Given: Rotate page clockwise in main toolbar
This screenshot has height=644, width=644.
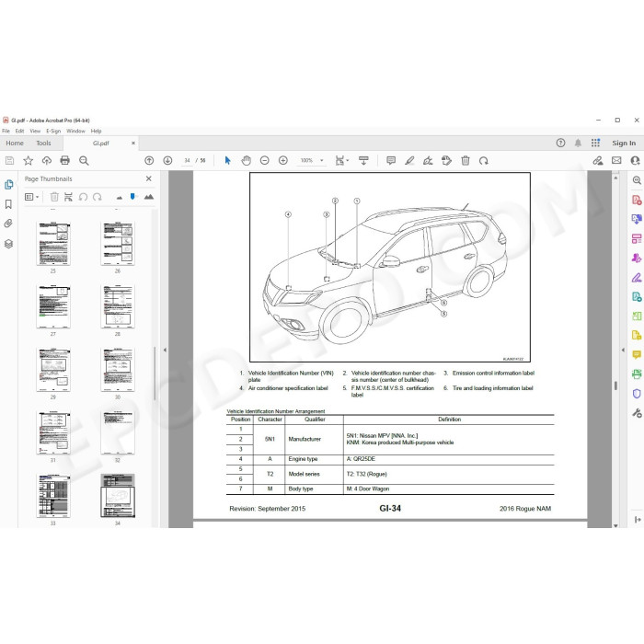Looking at the screenshot, I should (x=483, y=161).
